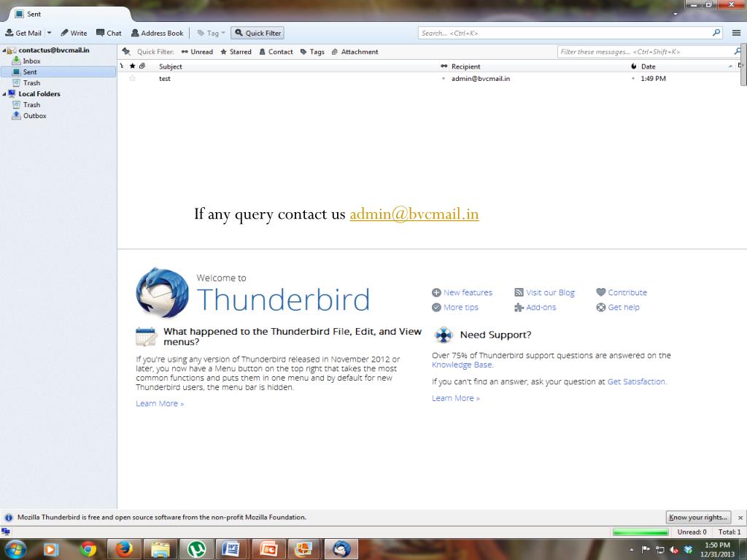The width and height of the screenshot is (747, 560).
Task: Collapse the Local Folders tree
Action: (4, 94)
